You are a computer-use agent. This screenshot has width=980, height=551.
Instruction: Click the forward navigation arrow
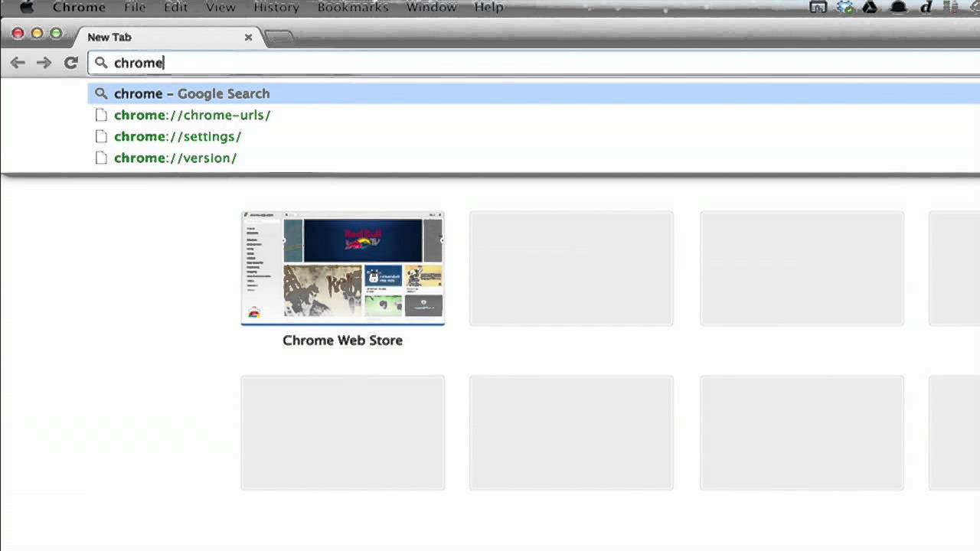click(44, 63)
